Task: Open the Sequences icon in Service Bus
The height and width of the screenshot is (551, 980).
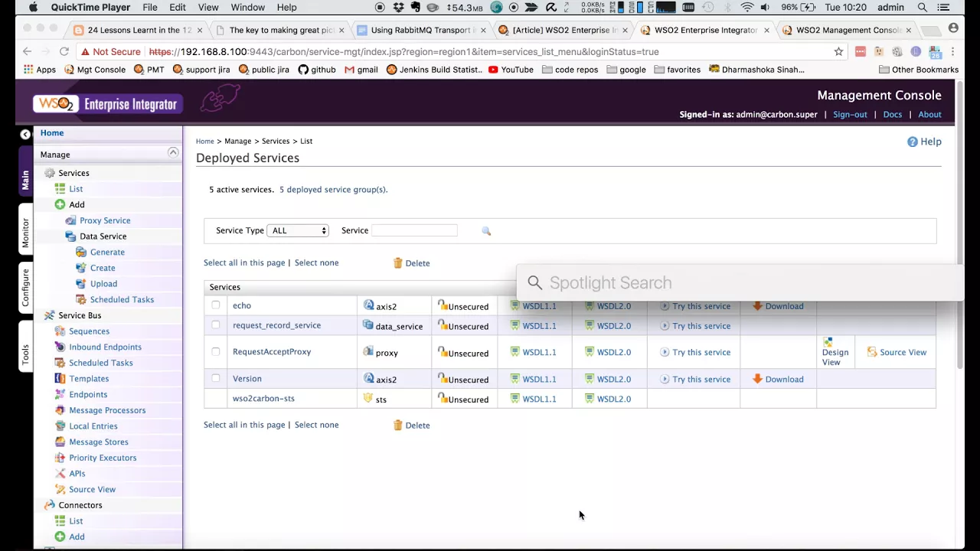Action: [60, 331]
